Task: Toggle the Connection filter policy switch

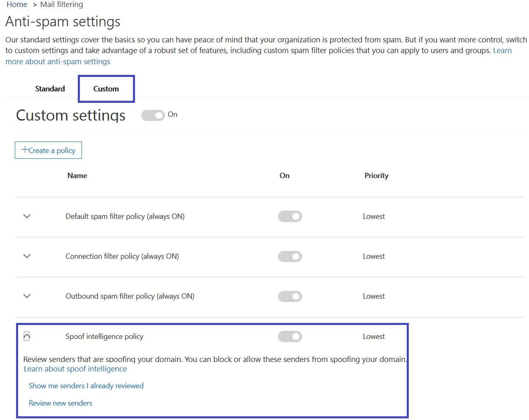Action: pos(290,256)
